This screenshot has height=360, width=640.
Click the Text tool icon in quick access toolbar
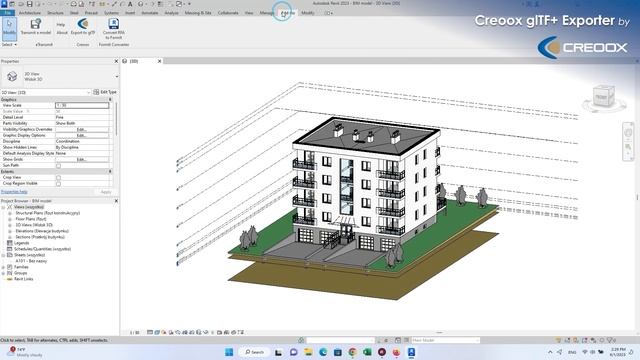point(130,4)
